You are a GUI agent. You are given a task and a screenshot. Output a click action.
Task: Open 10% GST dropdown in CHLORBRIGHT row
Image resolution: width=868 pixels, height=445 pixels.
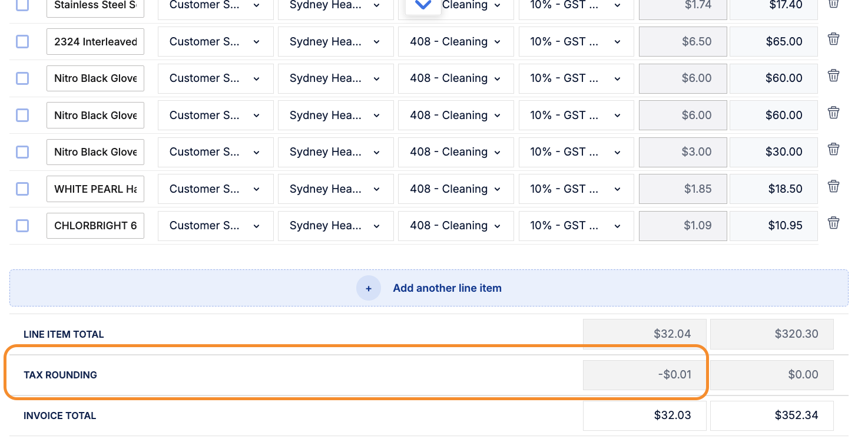pos(576,226)
